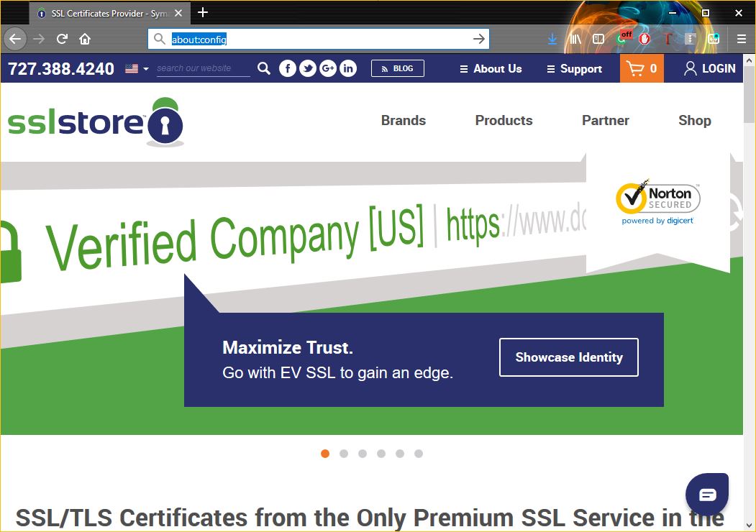Open the chat widget bubble
This screenshot has height=532, width=756.
(x=707, y=495)
